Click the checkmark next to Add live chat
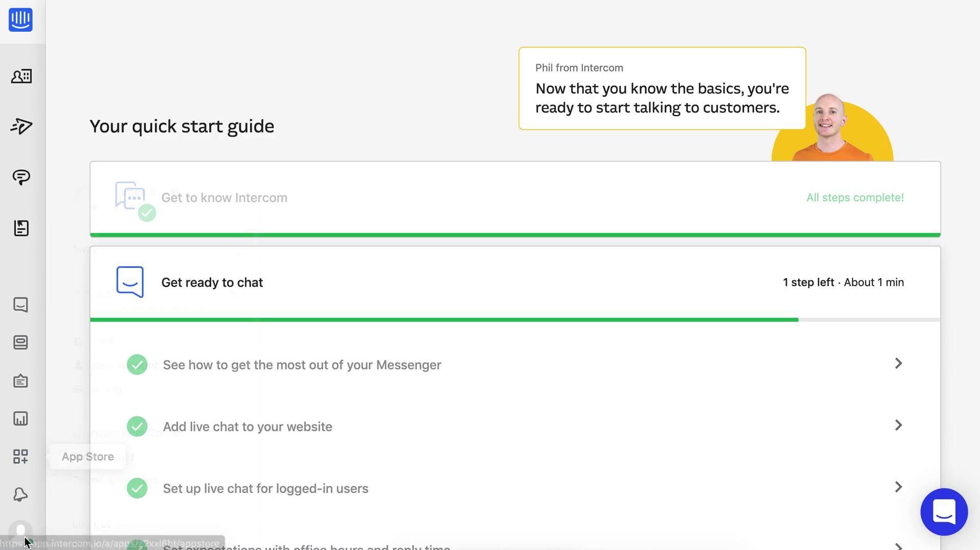 point(137,427)
